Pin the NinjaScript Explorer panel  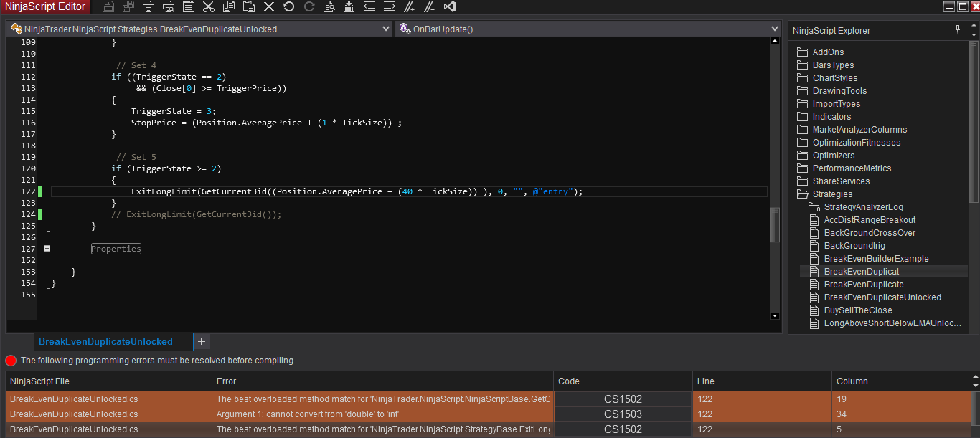click(958, 30)
